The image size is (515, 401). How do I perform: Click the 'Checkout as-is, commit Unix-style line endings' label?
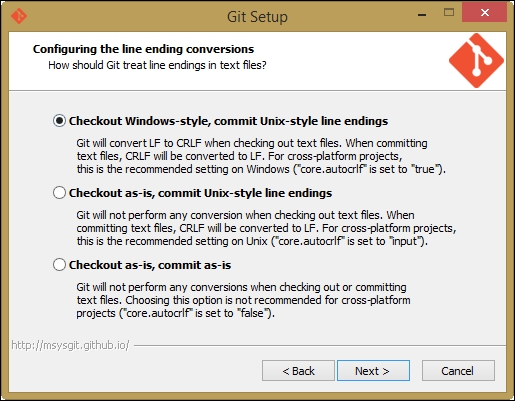[200, 193]
